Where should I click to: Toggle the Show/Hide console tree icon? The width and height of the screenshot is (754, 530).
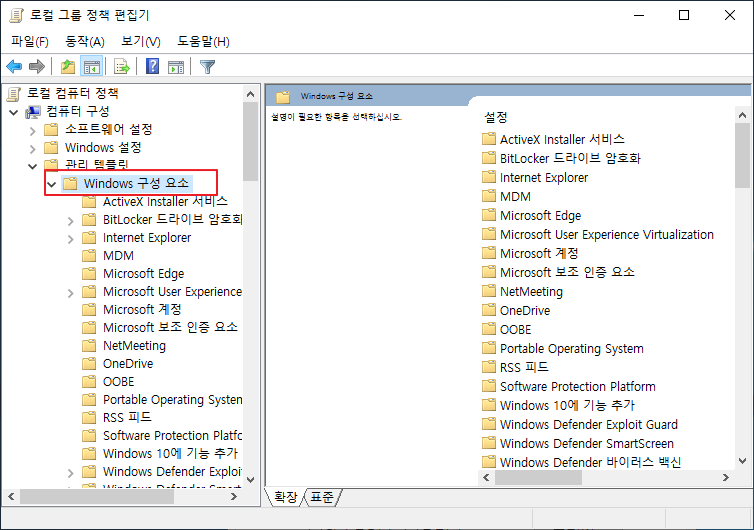click(91, 66)
